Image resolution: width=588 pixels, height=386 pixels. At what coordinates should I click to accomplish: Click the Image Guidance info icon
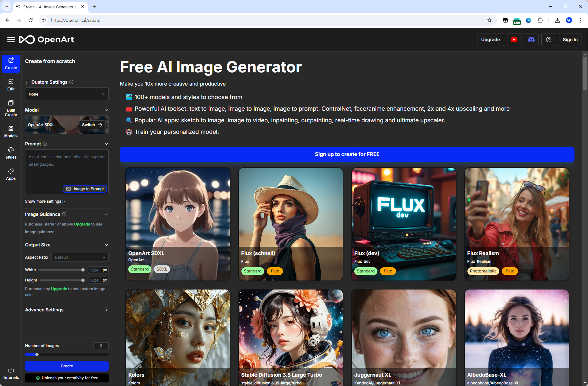point(64,214)
